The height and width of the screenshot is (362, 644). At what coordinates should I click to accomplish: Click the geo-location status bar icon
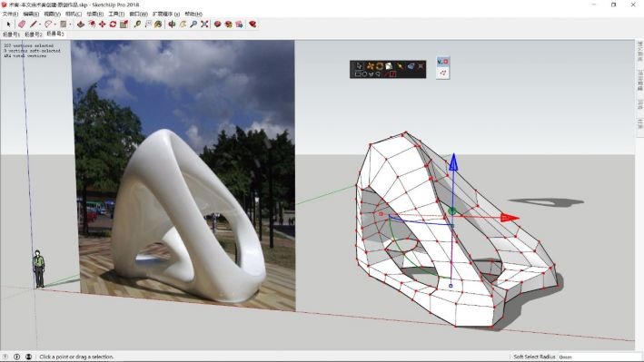(x=5, y=357)
